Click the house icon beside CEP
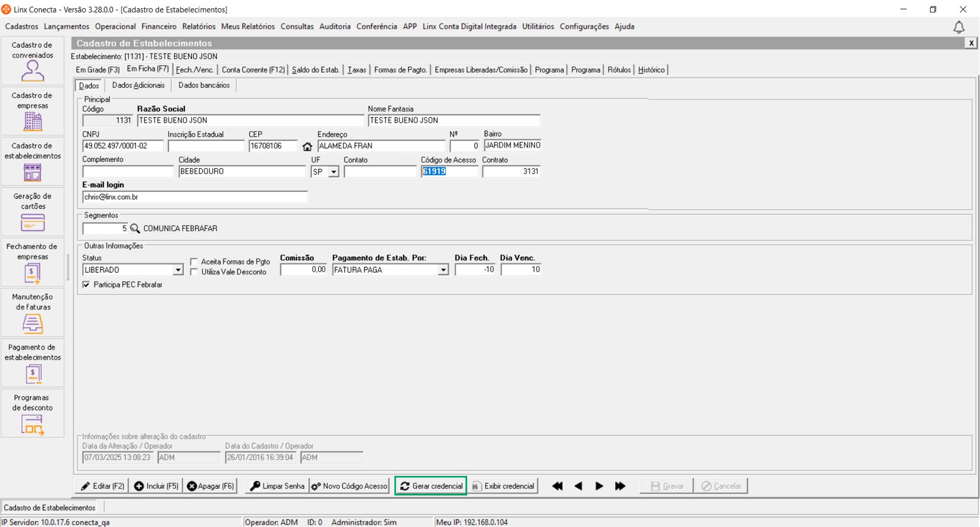Viewport: 980px width, 527px height. (307, 147)
